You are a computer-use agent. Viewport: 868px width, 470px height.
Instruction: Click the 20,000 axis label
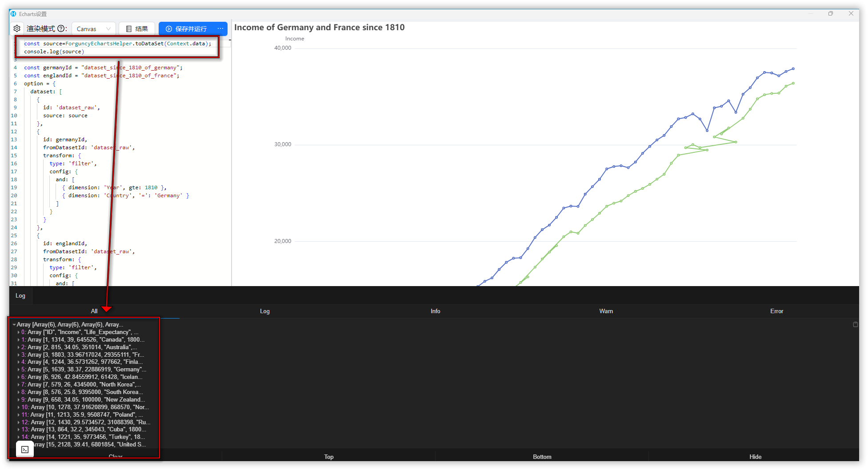(283, 241)
